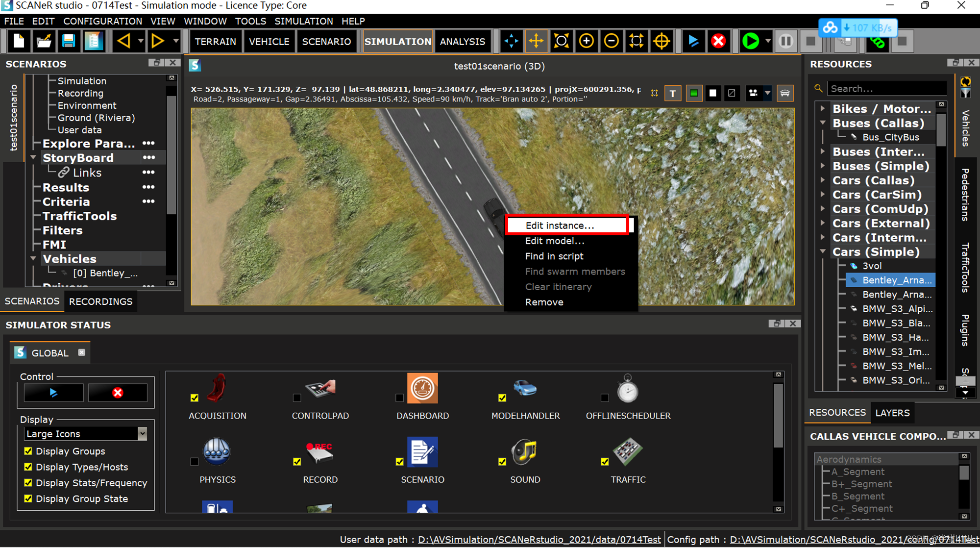Open the TERRAIN mode button
This screenshot has height=548, width=980.
pyautogui.click(x=215, y=42)
